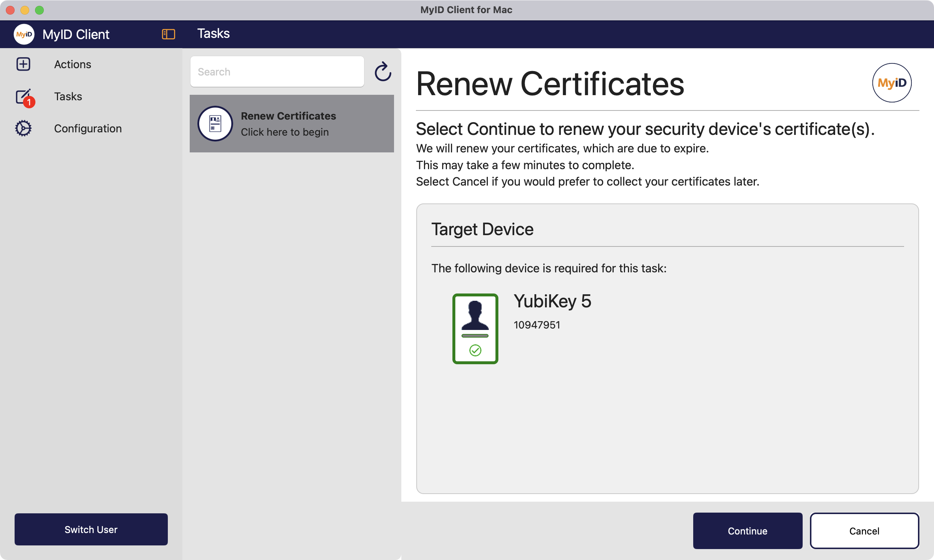The image size is (934, 560).
Task: Refresh the task list
Action: point(382,72)
